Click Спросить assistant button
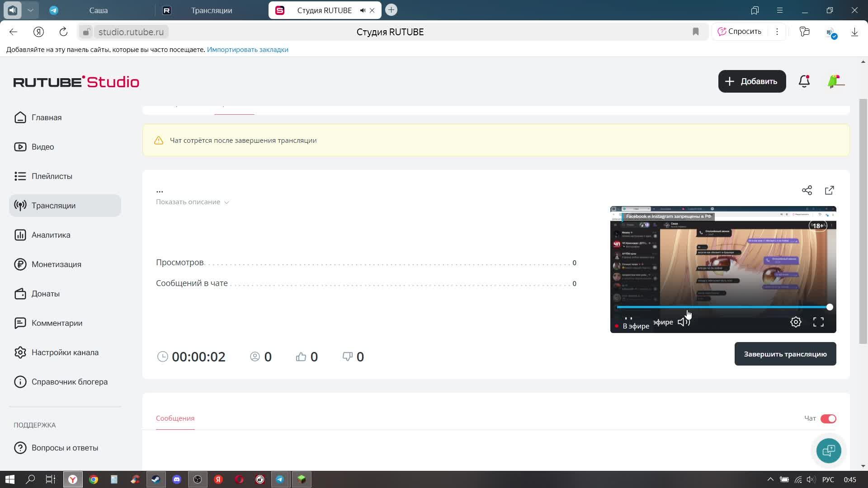The height and width of the screenshot is (488, 868). (740, 32)
